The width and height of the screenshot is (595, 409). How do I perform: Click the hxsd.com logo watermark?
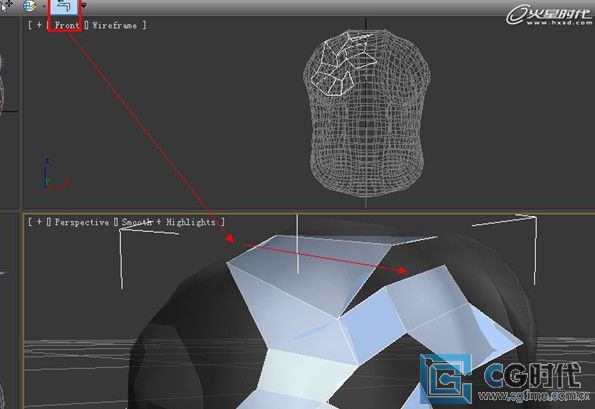click(549, 15)
